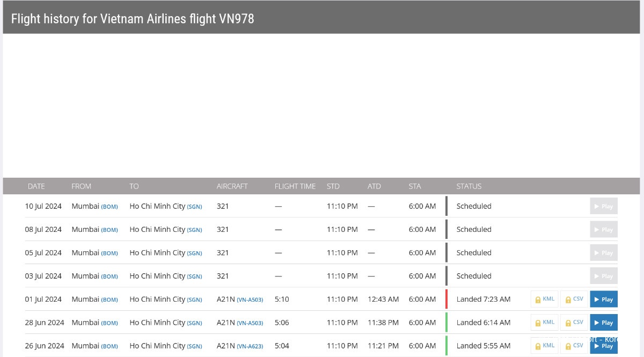Viewport: 644px width, 357px height.
Task: Open BOM airport link in 10 Jul row
Action: pos(109,207)
